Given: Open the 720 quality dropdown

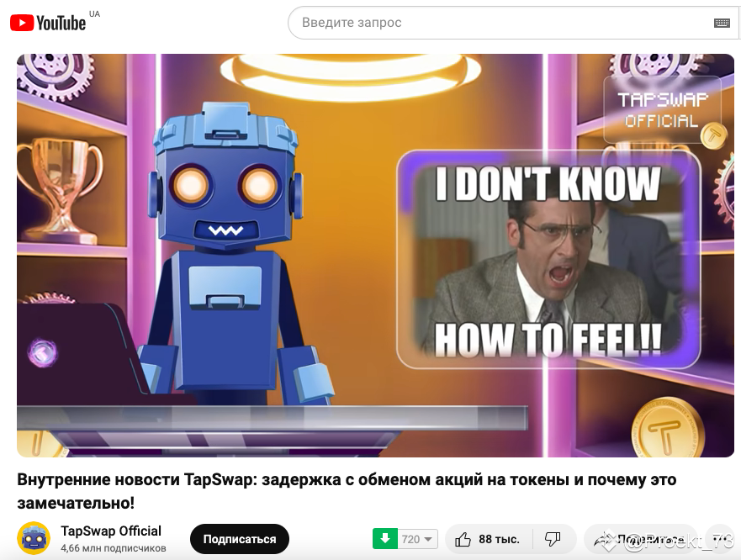Looking at the screenshot, I should click(418, 539).
